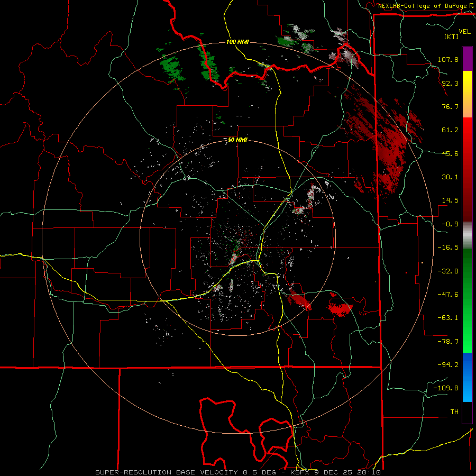Click the -32.0 velocity scale value
The image size is (476, 476).
(x=448, y=271)
